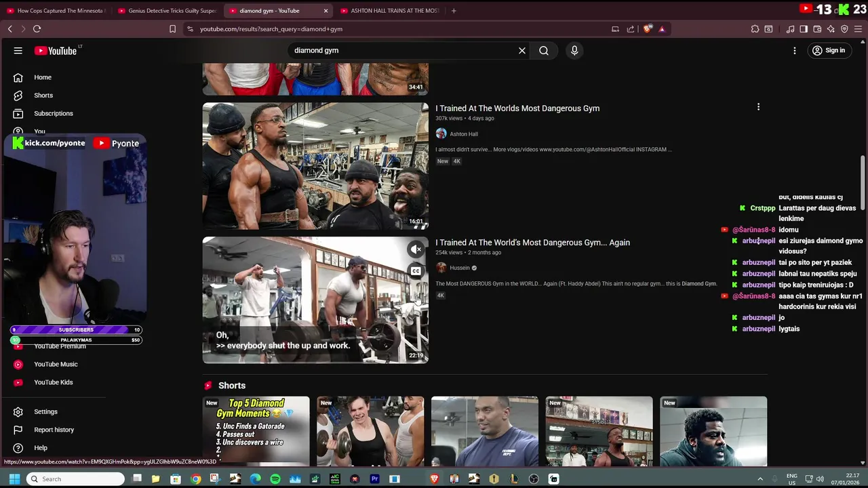Click the Sign in button
Image resolution: width=868 pixels, height=488 pixels.
828,51
